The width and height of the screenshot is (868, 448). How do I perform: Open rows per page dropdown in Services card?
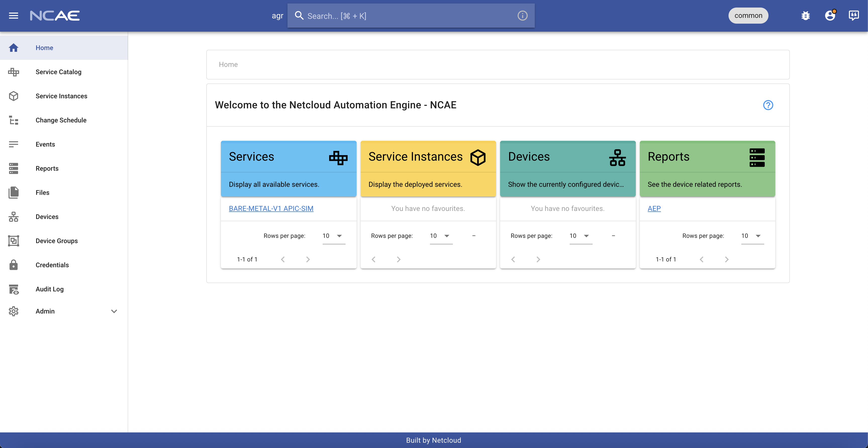coord(333,236)
